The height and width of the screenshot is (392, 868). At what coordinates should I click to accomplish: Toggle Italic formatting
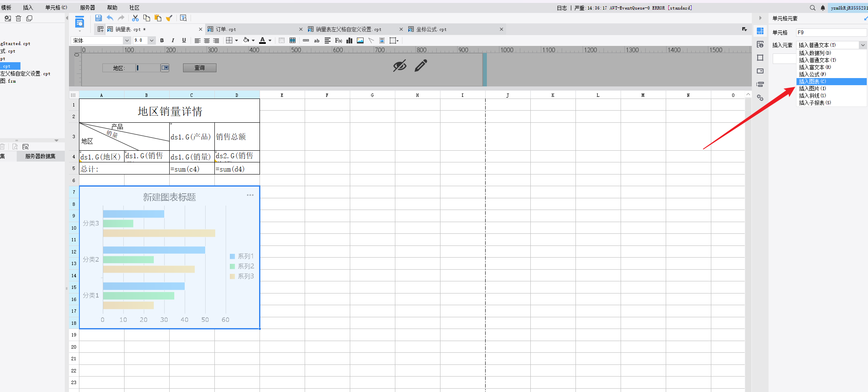173,40
